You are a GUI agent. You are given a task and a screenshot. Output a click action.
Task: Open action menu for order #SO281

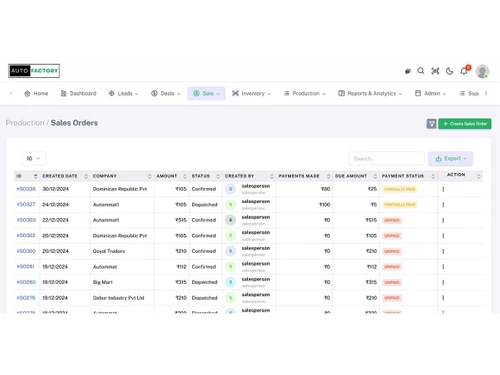443,267
